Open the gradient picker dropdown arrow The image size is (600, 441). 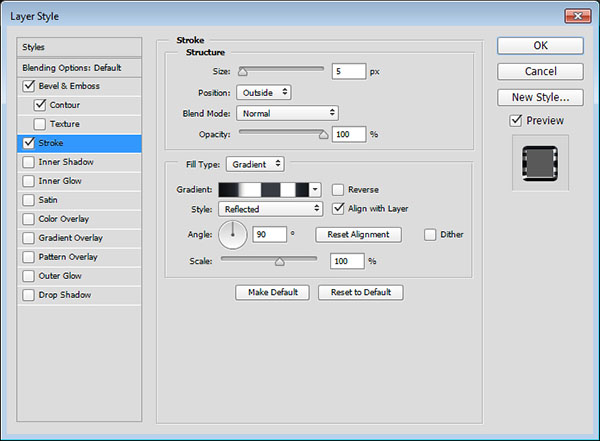pyautogui.click(x=315, y=189)
